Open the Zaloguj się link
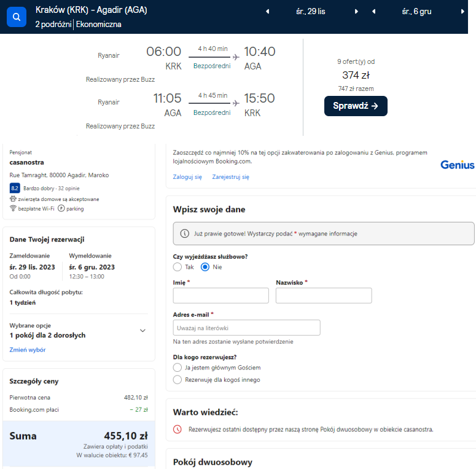 (187, 177)
